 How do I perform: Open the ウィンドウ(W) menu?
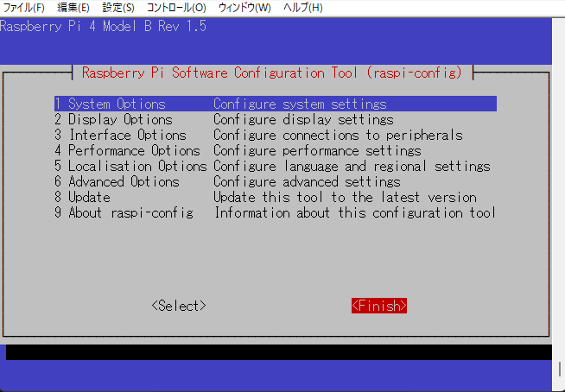[244, 8]
